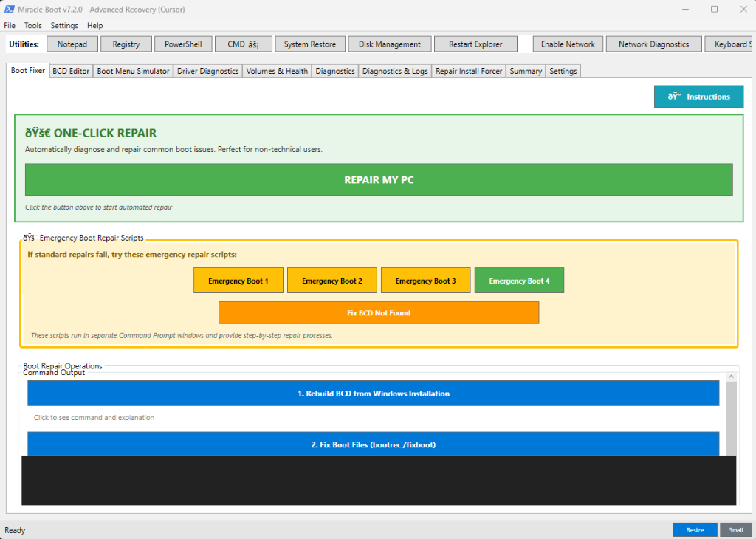Click the scrollbar up arrow in Command Output
The height and width of the screenshot is (539, 756).
click(732, 377)
